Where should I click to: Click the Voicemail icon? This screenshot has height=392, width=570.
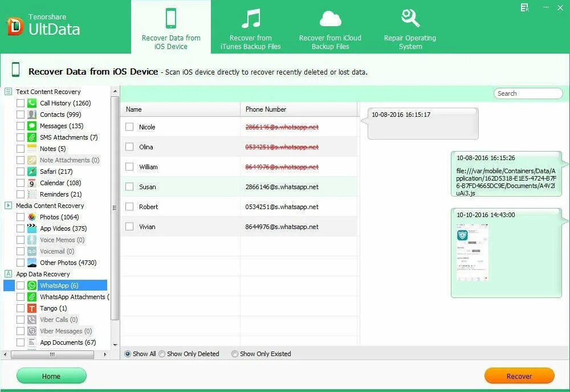click(32, 251)
